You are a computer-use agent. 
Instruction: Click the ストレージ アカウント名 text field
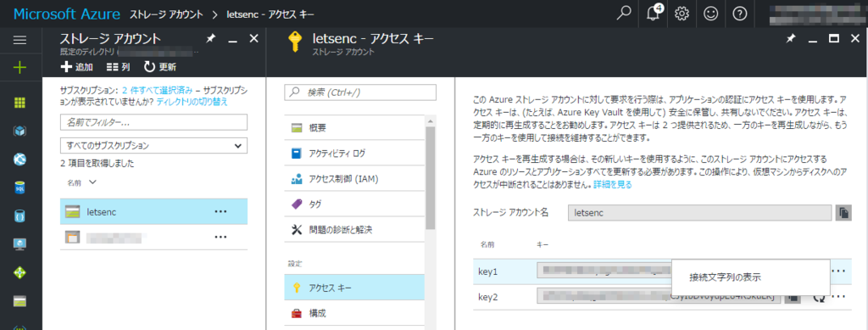(699, 213)
